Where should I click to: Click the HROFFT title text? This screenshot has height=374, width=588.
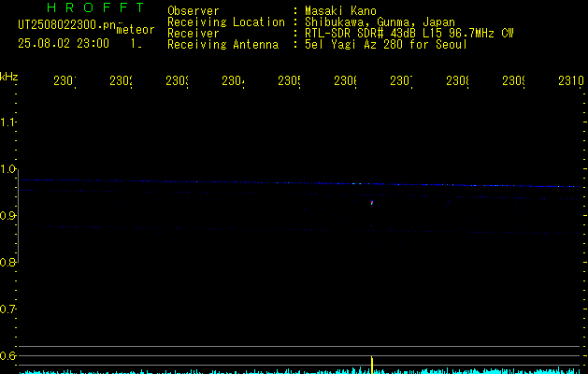[x=95, y=7]
